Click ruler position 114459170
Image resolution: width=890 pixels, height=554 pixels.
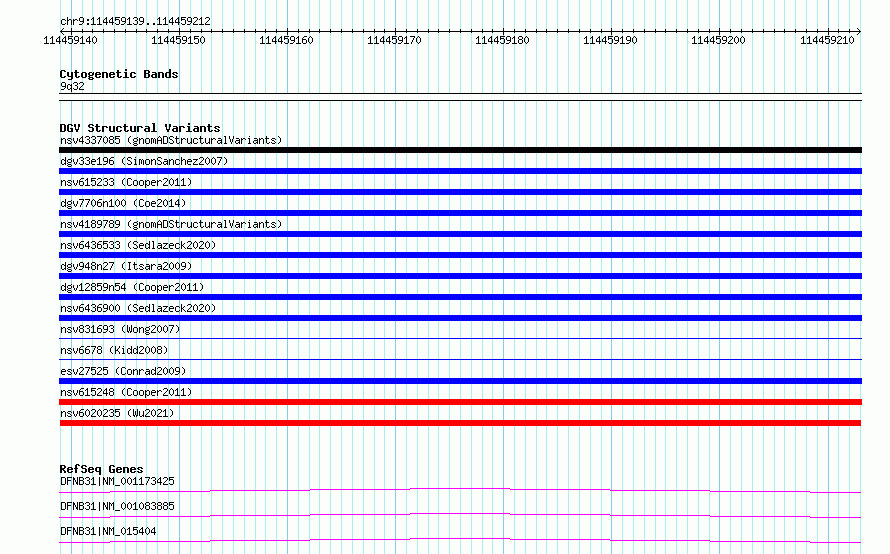394,40
